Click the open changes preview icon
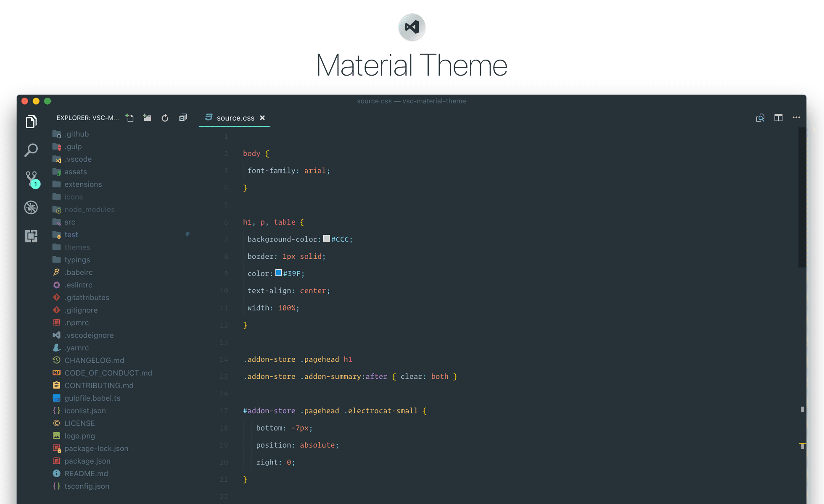 (760, 118)
